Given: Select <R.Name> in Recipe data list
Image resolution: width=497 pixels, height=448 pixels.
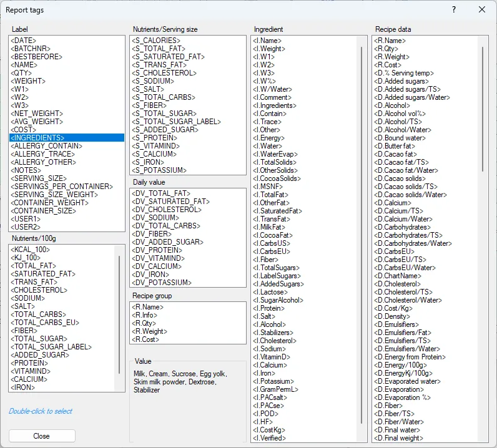Looking at the screenshot, I should point(390,41).
